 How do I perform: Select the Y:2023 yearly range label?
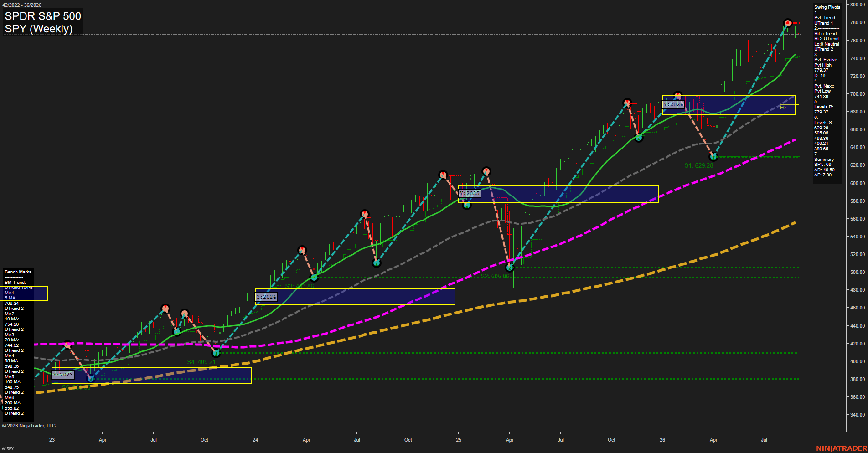coord(62,375)
